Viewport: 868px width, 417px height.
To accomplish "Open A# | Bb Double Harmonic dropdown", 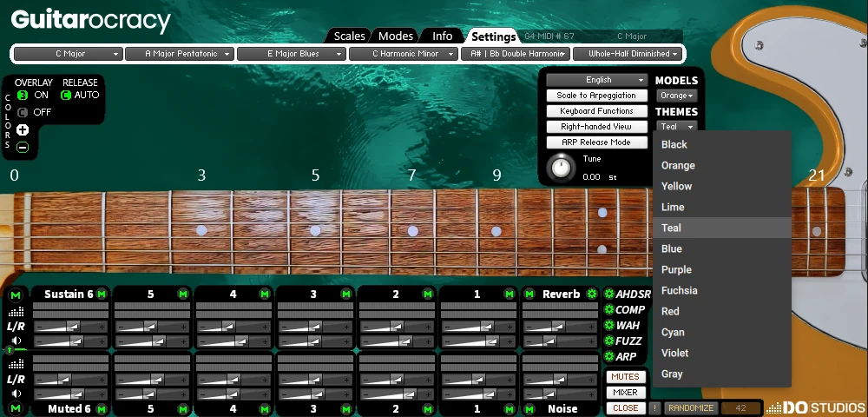I will pyautogui.click(x=516, y=54).
